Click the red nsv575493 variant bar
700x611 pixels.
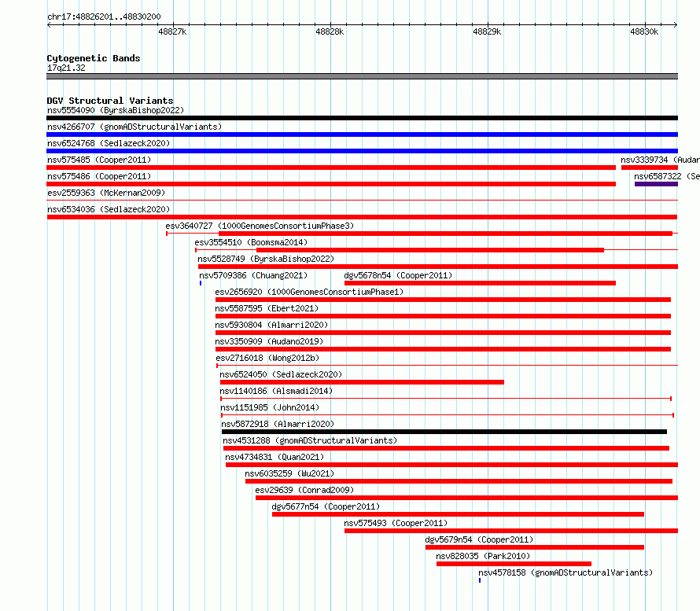[511, 531]
